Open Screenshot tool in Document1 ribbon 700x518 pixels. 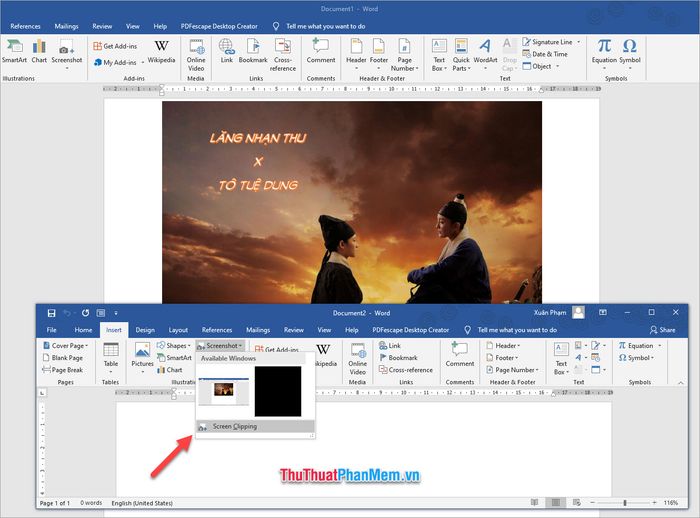[x=67, y=54]
